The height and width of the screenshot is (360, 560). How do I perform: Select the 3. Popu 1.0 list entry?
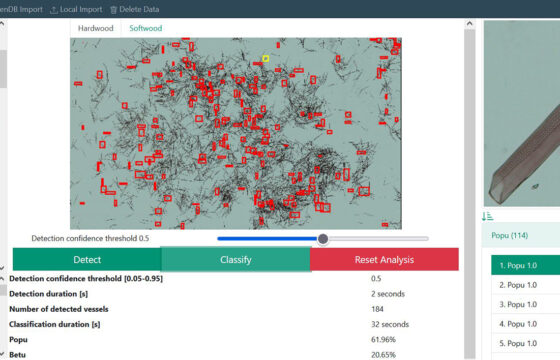[x=525, y=304]
